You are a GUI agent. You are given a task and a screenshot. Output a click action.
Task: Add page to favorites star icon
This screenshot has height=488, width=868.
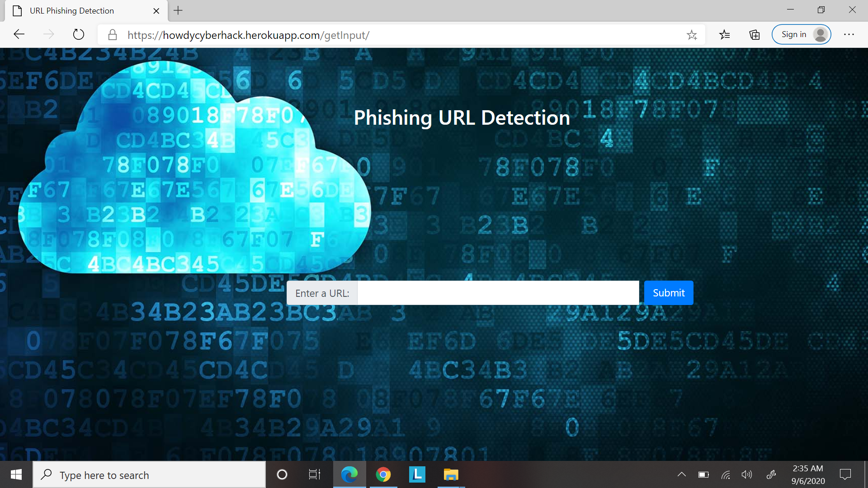[692, 35]
